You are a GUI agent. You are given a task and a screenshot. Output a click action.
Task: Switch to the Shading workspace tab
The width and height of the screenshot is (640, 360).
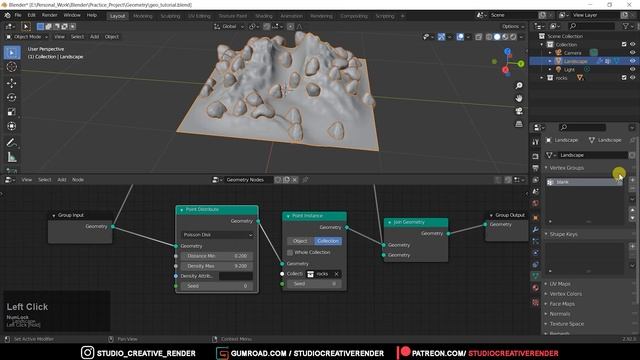coord(264,16)
